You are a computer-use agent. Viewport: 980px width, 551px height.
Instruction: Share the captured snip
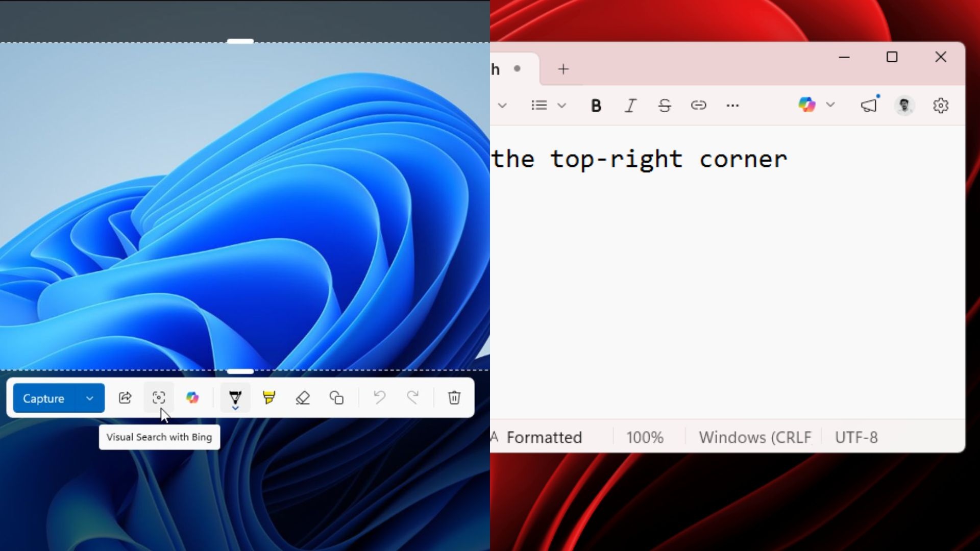click(x=125, y=398)
